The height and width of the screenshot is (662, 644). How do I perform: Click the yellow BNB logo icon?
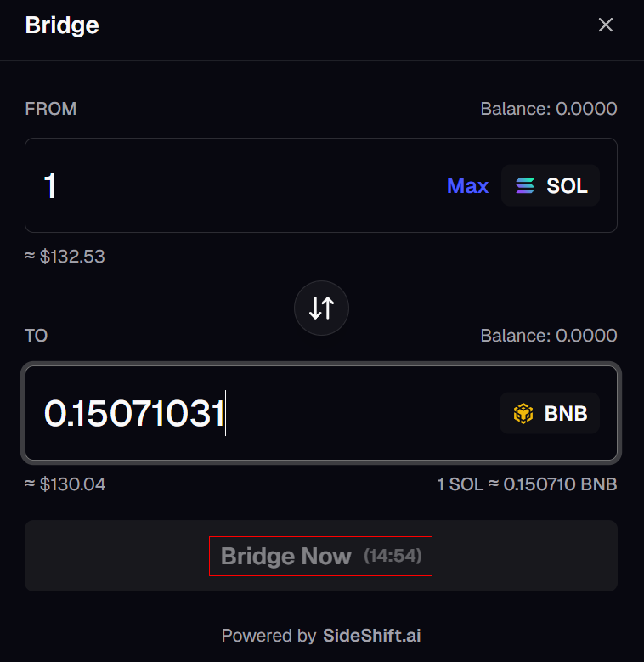click(x=523, y=414)
